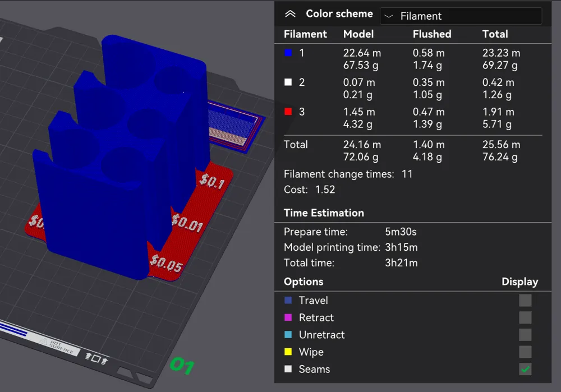The width and height of the screenshot is (561, 392).
Task: Click the Time Estimation heading
Action: tap(324, 213)
